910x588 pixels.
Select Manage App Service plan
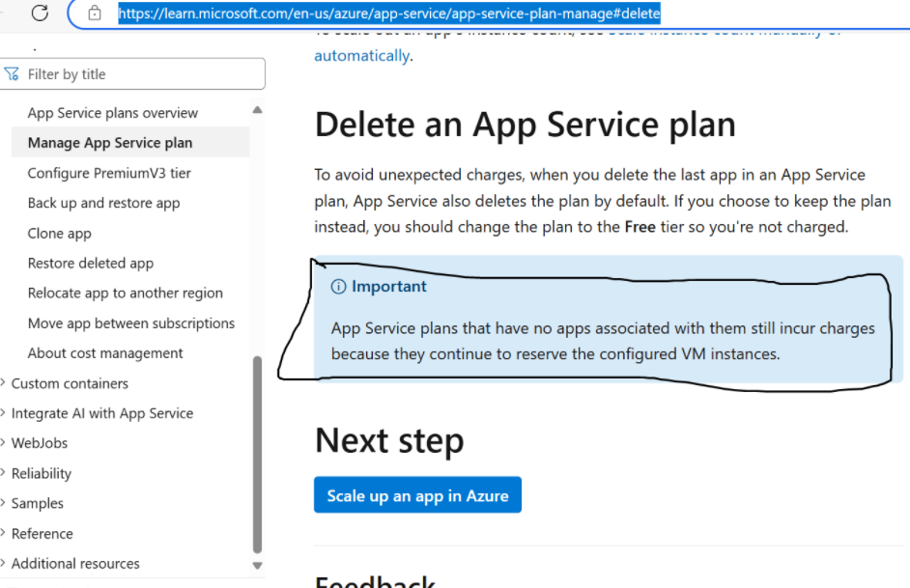coord(110,143)
